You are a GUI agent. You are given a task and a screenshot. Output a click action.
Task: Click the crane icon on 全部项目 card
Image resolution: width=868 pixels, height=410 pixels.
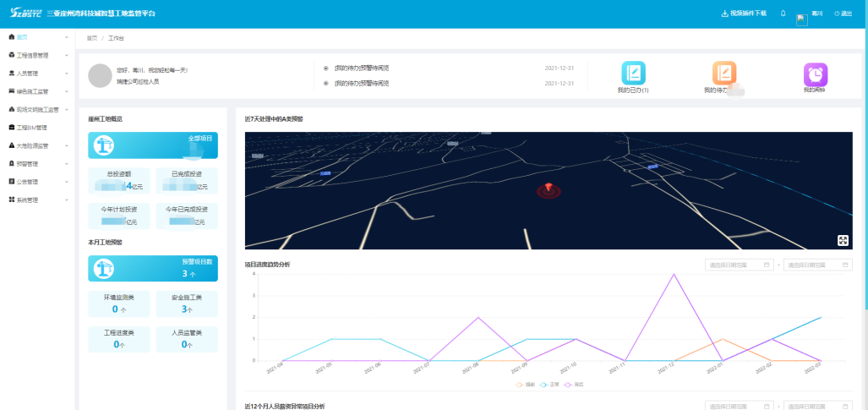[106, 145]
